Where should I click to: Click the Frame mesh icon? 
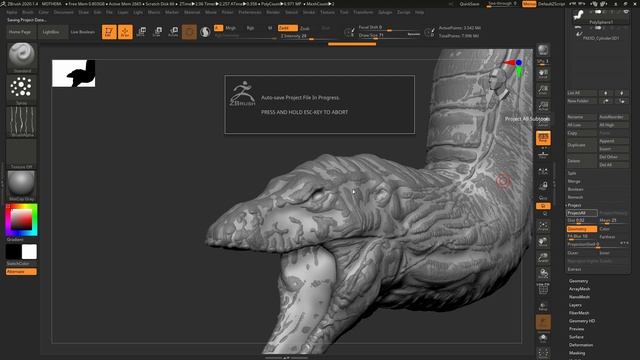tap(543, 226)
